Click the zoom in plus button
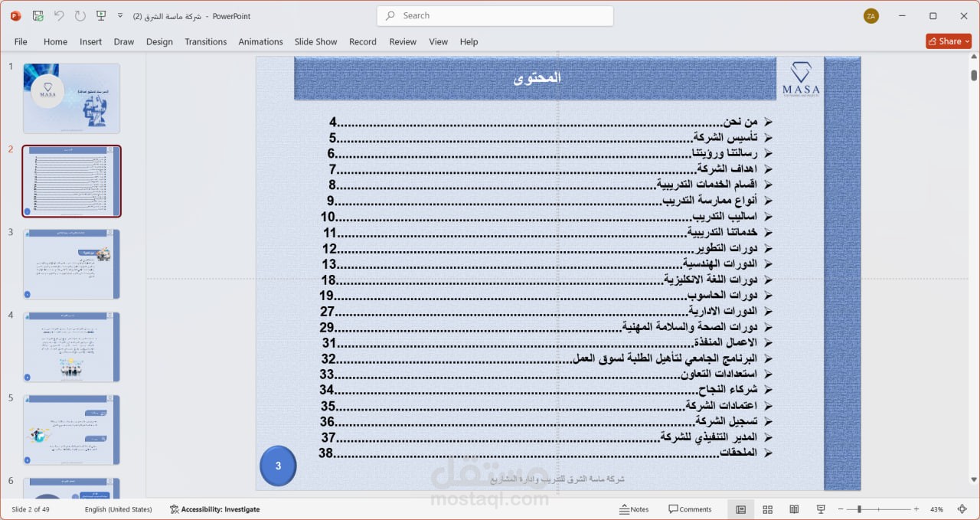Screen dimensions: 980x520 (x=916, y=509)
